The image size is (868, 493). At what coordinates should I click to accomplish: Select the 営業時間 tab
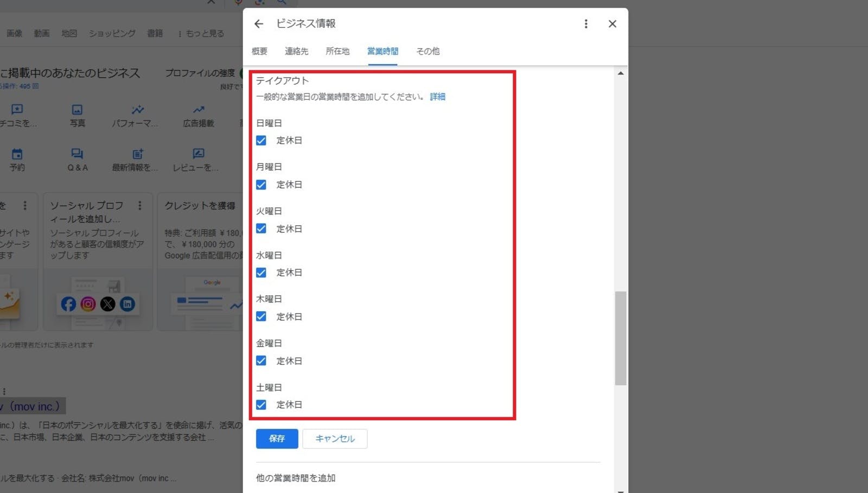pos(382,51)
